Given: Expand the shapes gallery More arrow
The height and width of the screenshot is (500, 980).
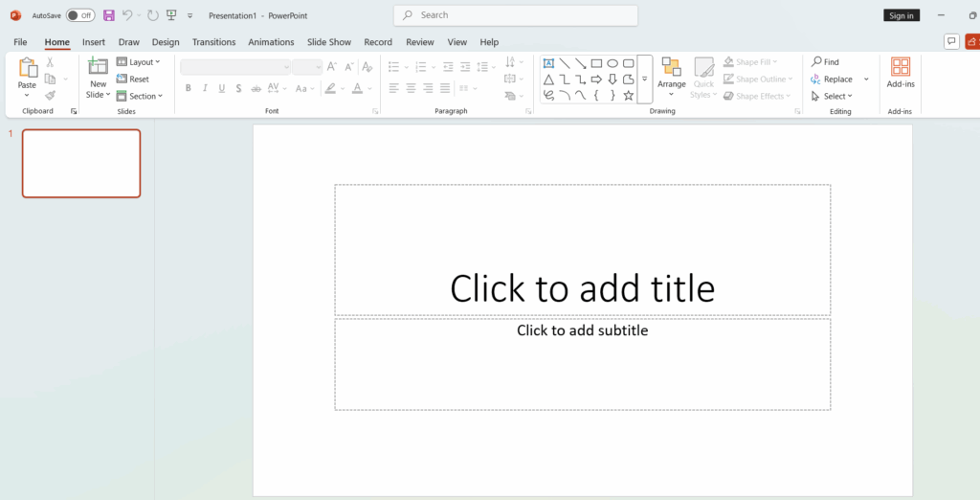Looking at the screenshot, I should point(645,79).
